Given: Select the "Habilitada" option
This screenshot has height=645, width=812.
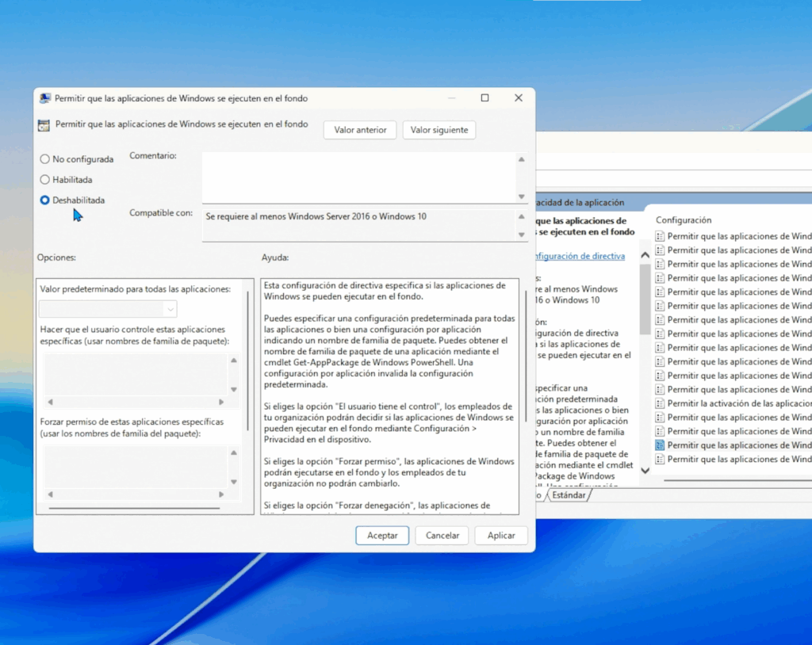Looking at the screenshot, I should [x=45, y=180].
